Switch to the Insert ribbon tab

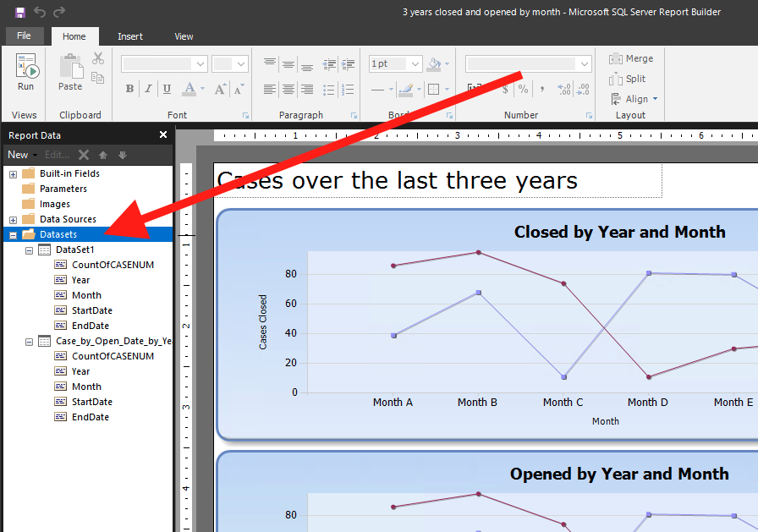click(130, 36)
